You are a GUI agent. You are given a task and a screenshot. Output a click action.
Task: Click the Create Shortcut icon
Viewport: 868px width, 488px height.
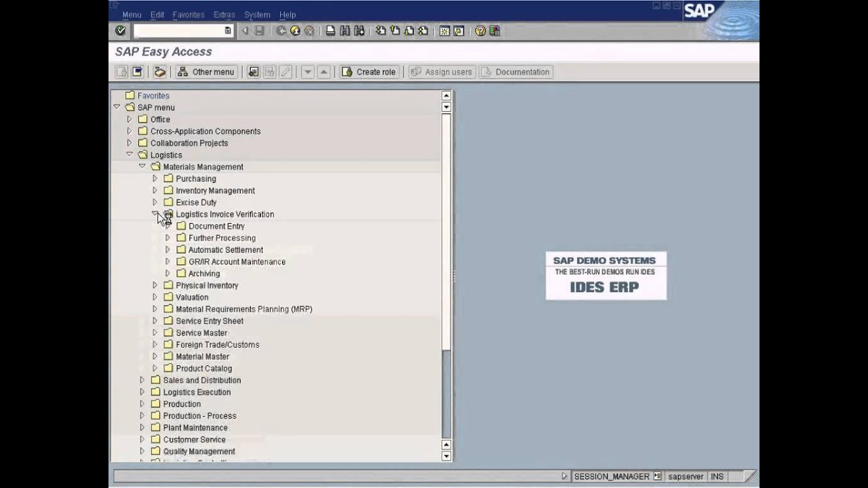coord(459,30)
